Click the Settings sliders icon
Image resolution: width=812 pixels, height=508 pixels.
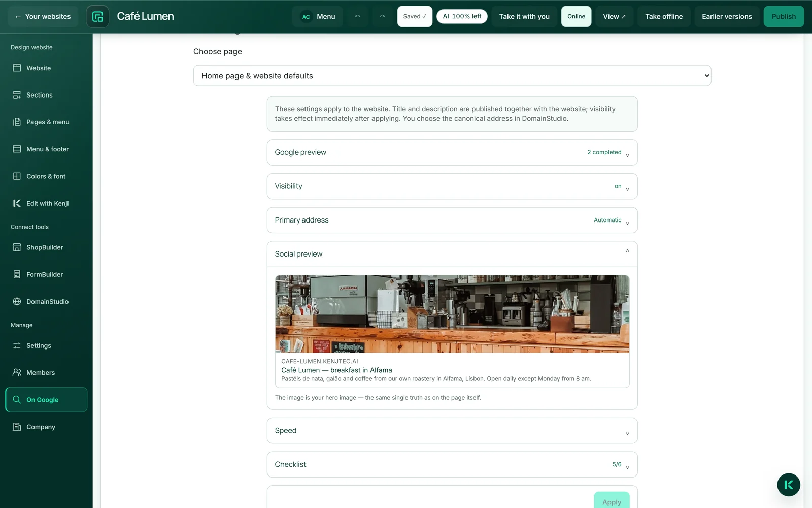pyautogui.click(x=17, y=345)
